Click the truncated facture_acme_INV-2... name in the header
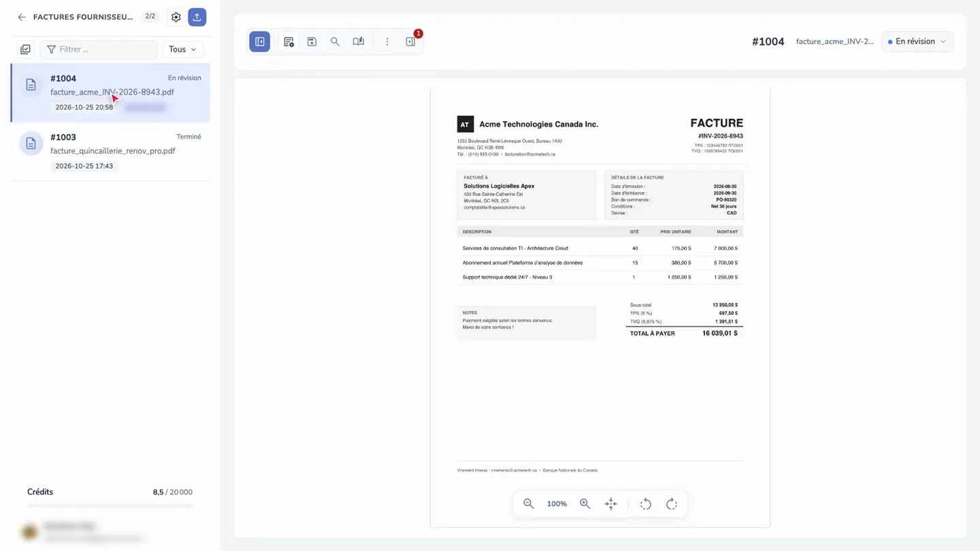Image resolution: width=980 pixels, height=551 pixels. [835, 41]
